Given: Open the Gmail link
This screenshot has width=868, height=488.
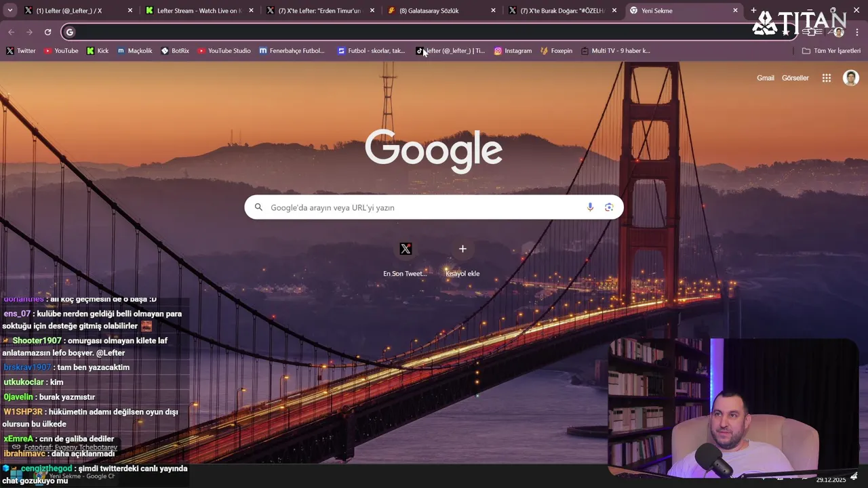Looking at the screenshot, I should coord(765,78).
